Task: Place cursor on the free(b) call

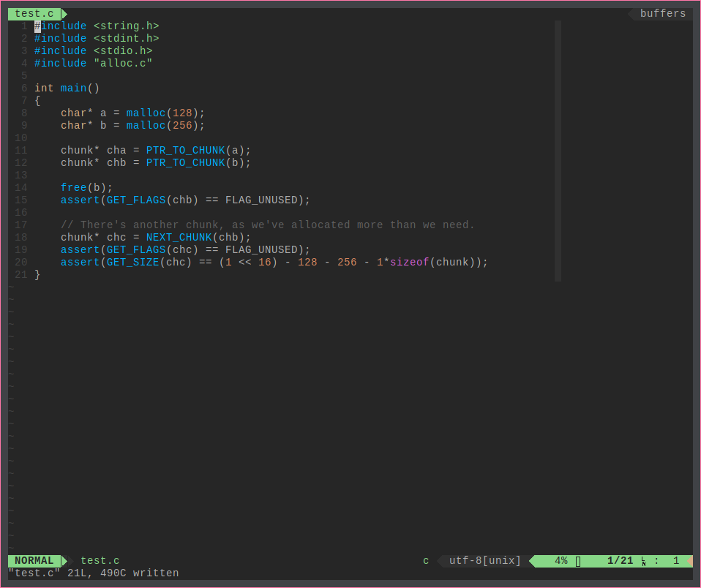Action: 86,188
